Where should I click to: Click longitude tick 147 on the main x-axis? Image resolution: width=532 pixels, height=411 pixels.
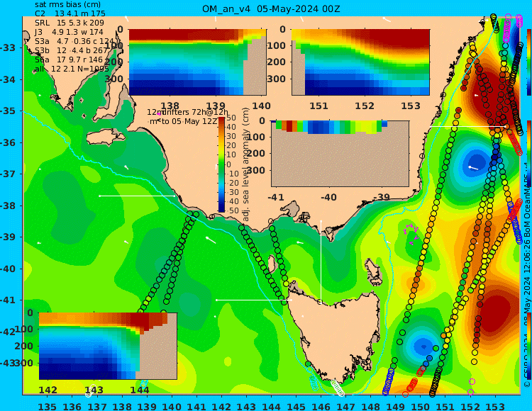click(x=345, y=406)
